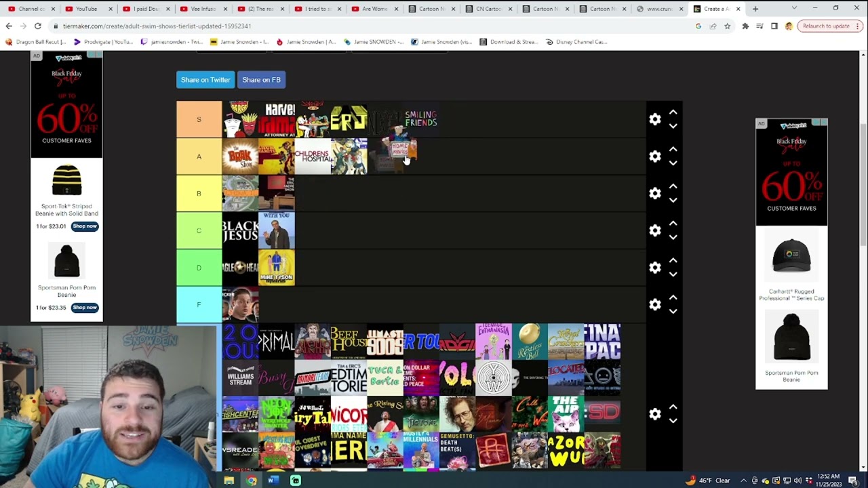Move the B tier row up

(673, 186)
